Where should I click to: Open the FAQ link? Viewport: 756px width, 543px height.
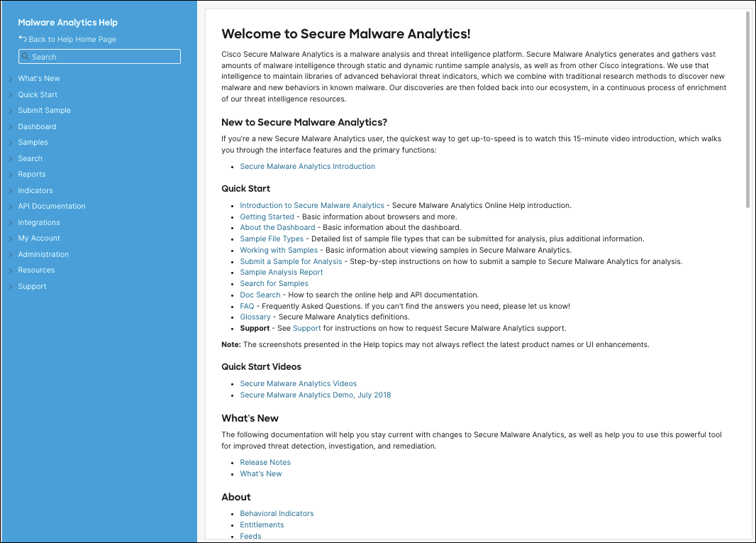click(x=247, y=306)
